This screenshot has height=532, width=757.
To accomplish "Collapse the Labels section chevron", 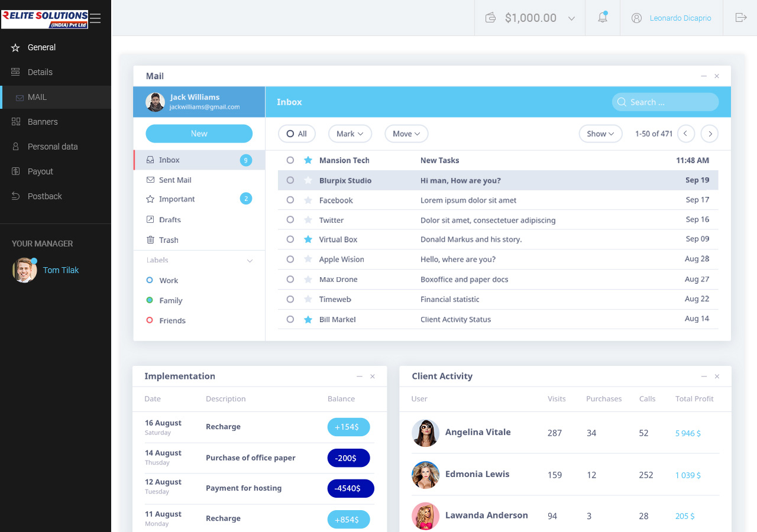I will 250,261.
